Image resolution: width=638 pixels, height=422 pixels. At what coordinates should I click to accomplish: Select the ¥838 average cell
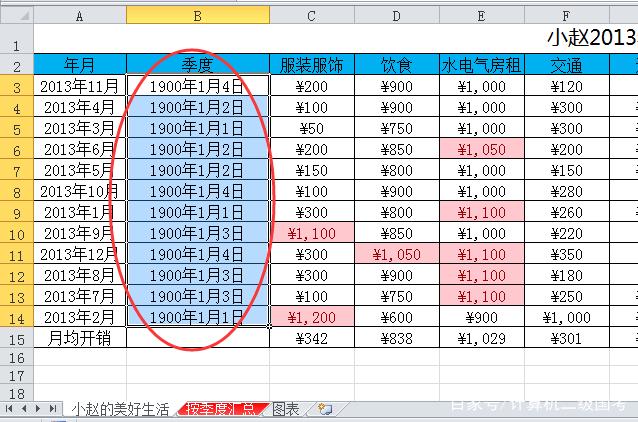tap(397, 337)
